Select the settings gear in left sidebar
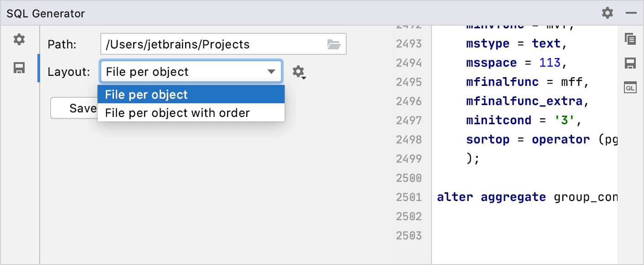The image size is (644, 265). [19, 39]
